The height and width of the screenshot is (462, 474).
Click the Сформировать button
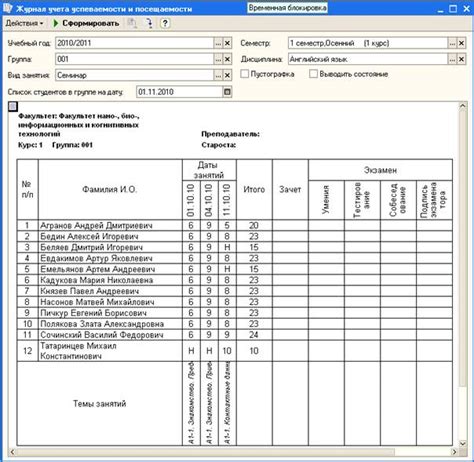[86, 23]
